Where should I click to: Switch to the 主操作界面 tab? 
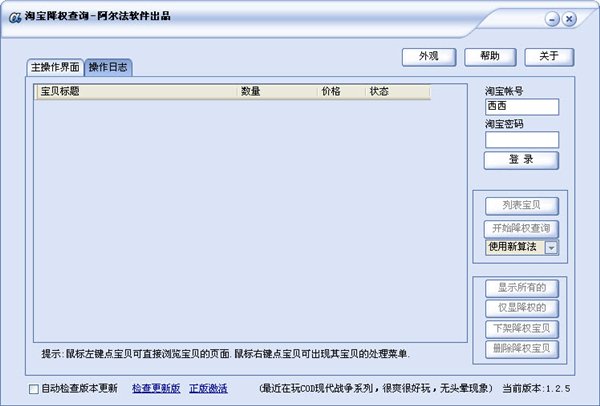tap(55, 67)
